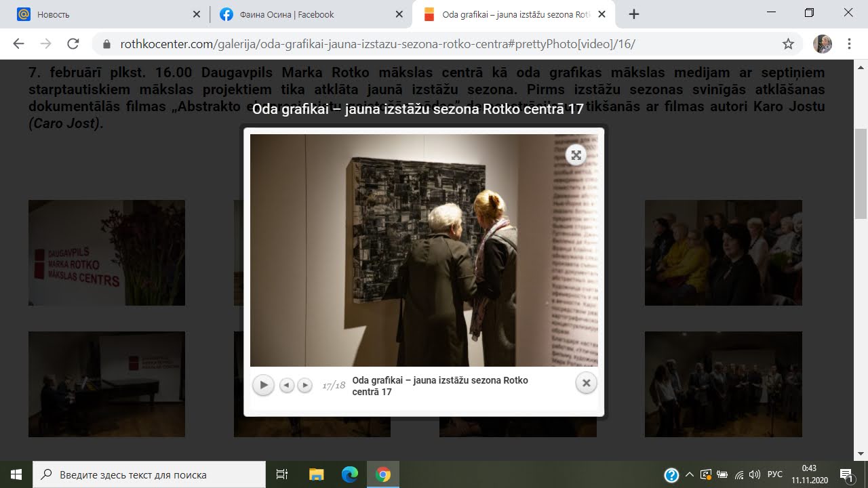
Task: Open Chrome's three-dot menu
Action: tap(849, 44)
